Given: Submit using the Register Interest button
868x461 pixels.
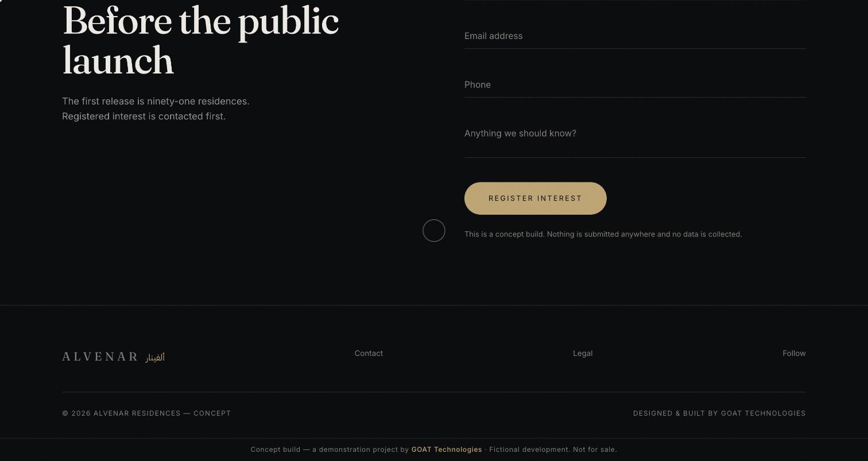Looking at the screenshot, I should (536, 199).
